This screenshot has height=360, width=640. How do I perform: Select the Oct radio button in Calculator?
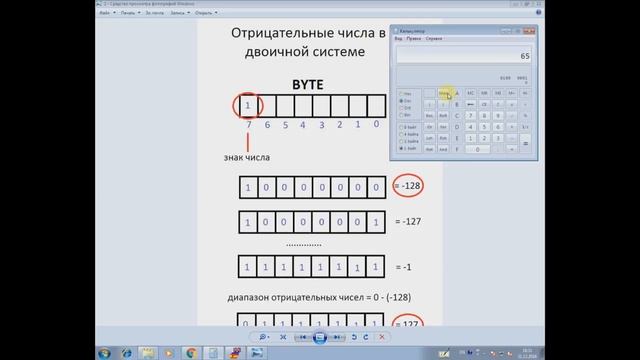(x=405, y=108)
